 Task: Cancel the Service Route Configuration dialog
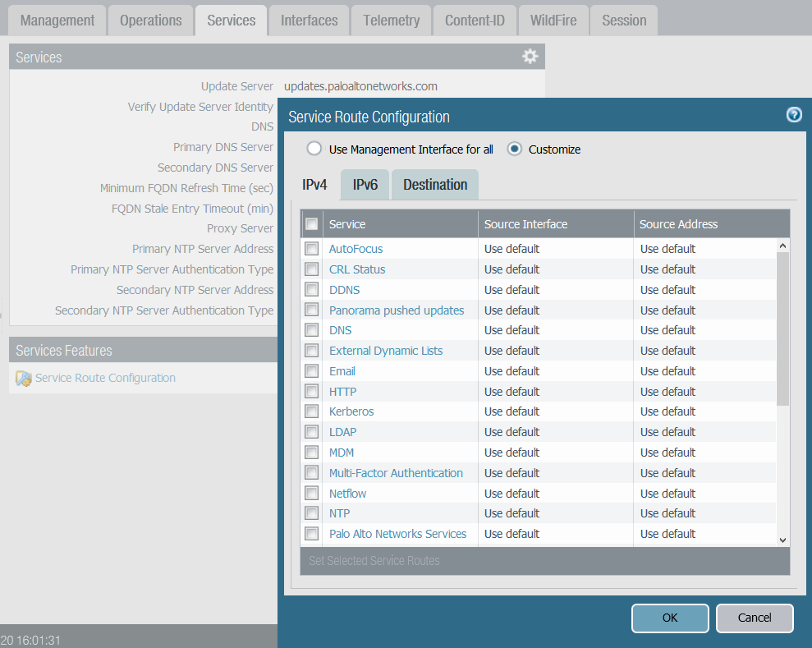click(755, 618)
